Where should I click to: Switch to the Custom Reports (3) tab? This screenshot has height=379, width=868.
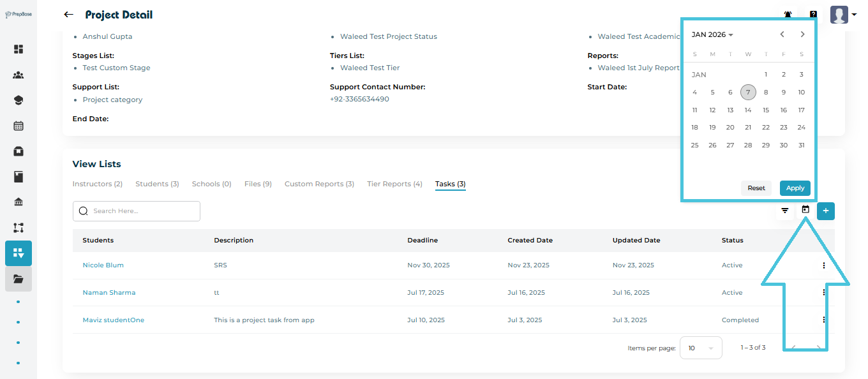(319, 184)
